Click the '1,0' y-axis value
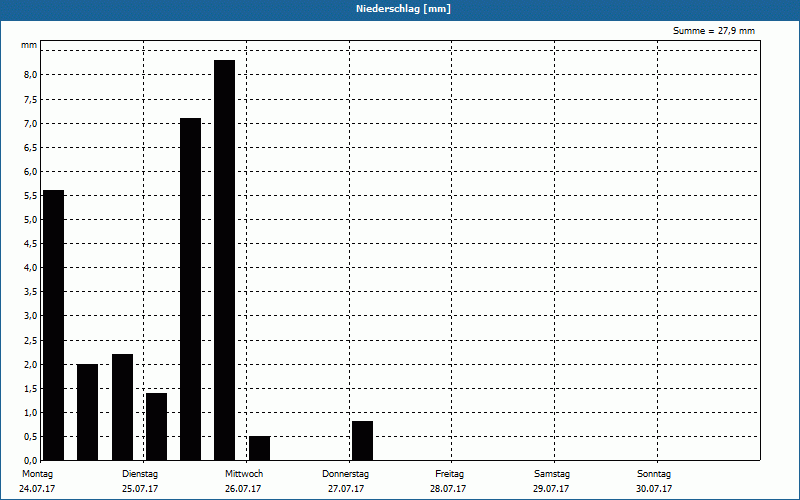Screen dimensions: 800x500 click(x=31, y=413)
